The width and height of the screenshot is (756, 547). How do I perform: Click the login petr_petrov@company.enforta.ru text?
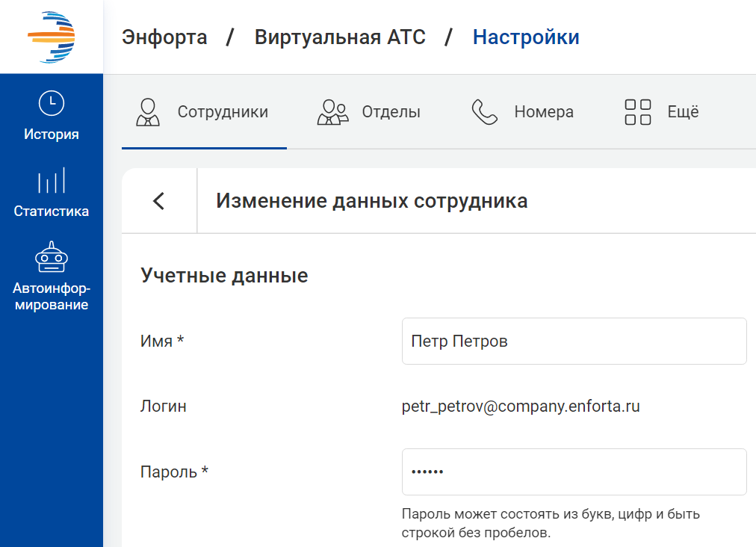pos(521,407)
